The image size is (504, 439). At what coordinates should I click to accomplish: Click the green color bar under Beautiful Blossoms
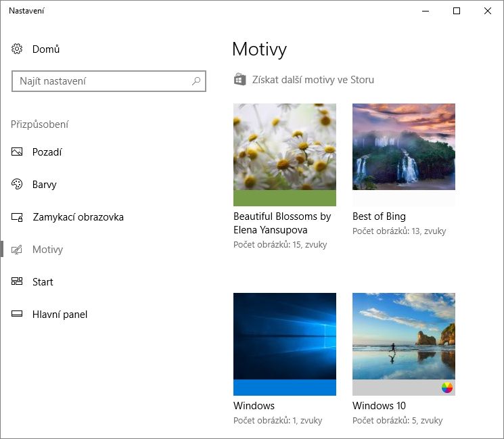coord(284,198)
